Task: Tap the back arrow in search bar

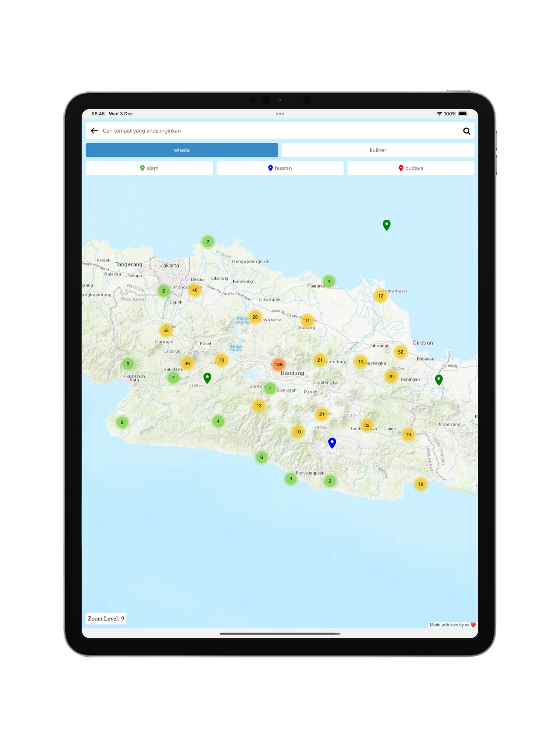Action: pos(94,131)
